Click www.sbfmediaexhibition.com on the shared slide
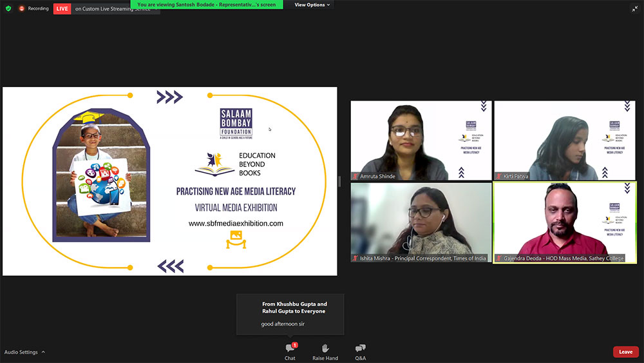Image resolution: width=644 pixels, height=363 pixels. 236,223
